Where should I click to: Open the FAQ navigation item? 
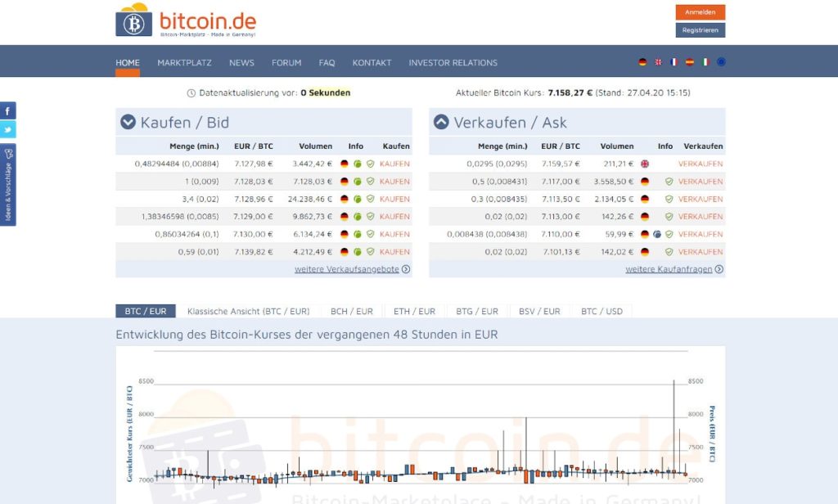327,63
